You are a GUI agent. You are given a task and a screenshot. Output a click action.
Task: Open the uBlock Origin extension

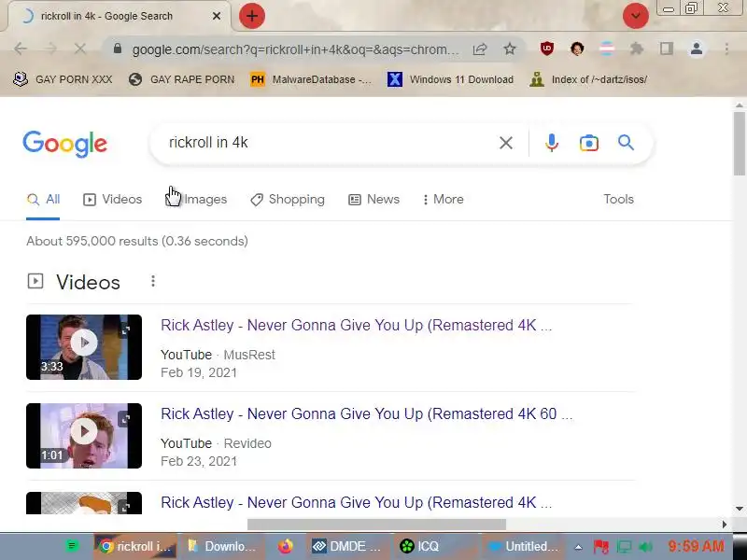pos(547,49)
